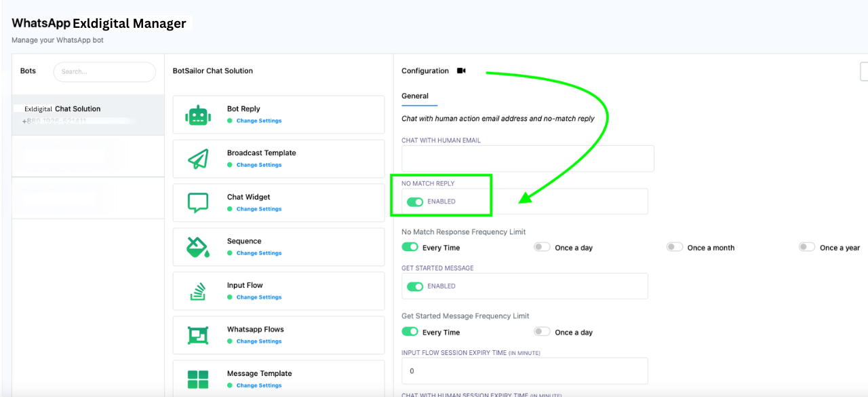Disable the Get Started Message toggle
This screenshot has width=868, height=397.
tap(415, 286)
